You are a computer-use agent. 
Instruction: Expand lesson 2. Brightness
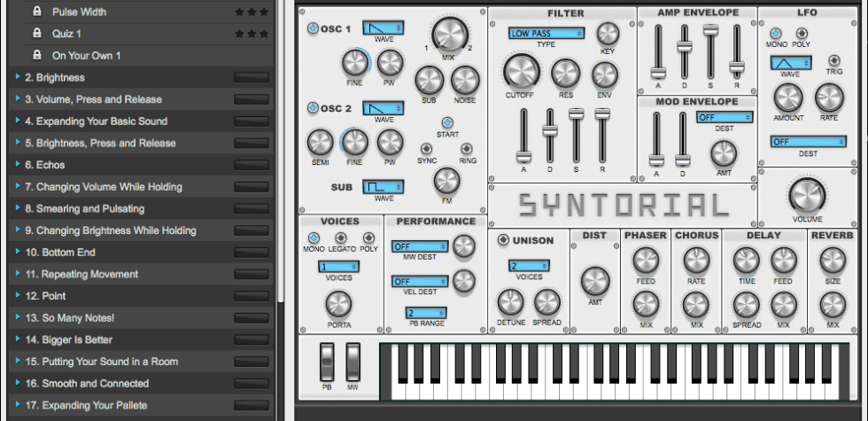pos(18,77)
